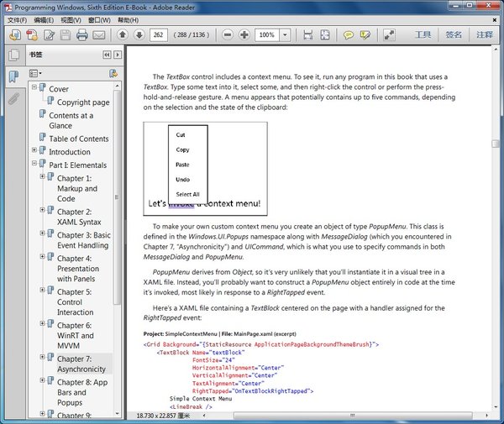This screenshot has width=504, height=424.
Task: Open the 帮助(H) menu
Action: tap(129, 19)
